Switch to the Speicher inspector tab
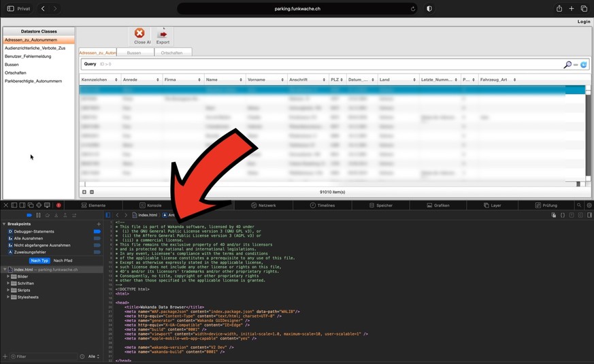 coord(381,205)
